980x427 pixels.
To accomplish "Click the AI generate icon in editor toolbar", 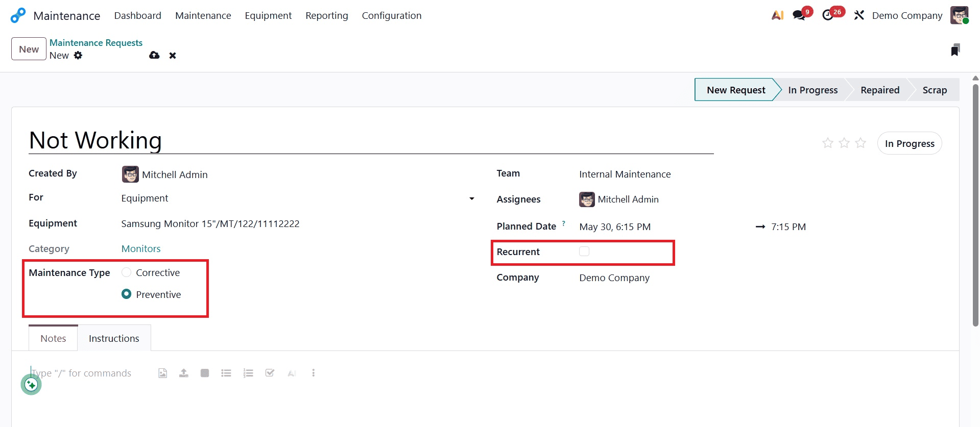I will [x=292, y=373].
